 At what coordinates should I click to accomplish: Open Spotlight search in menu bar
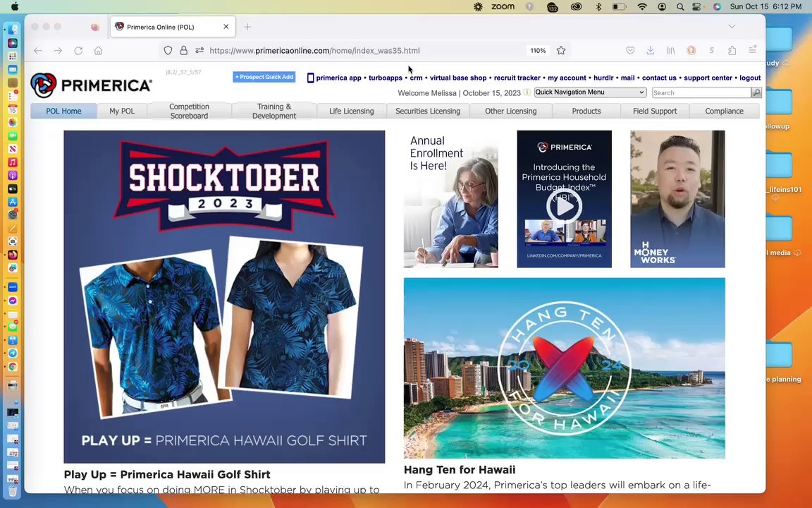(x=680, y=7)
